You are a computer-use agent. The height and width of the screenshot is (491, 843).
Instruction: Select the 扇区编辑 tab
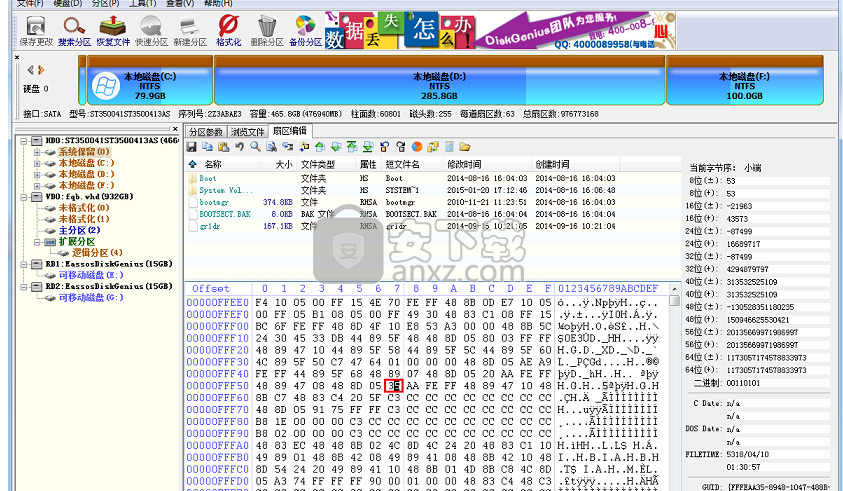[290, 131]
